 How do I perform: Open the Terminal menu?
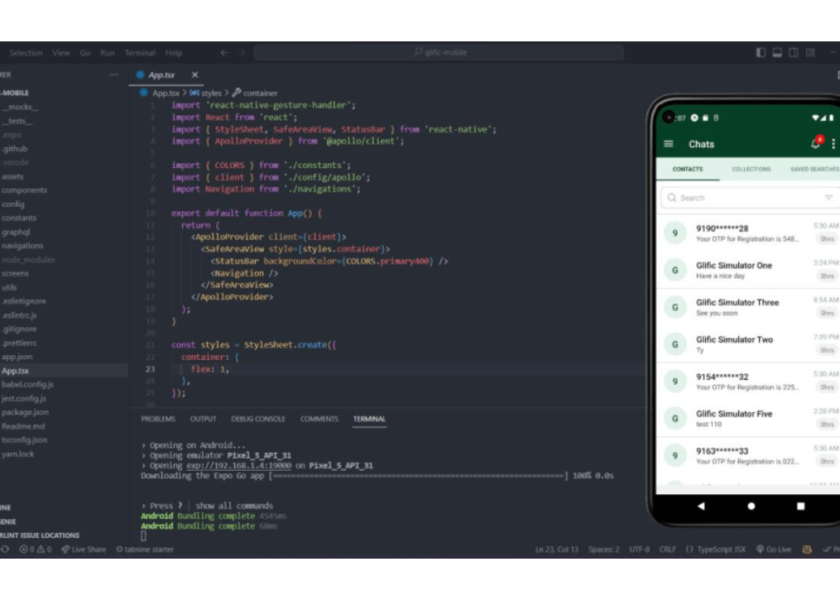tap(139, 52)
